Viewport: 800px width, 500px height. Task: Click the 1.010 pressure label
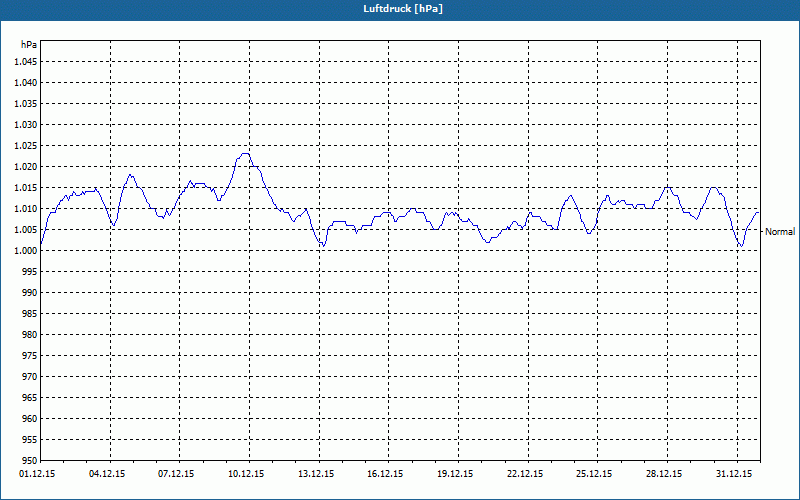27,209
